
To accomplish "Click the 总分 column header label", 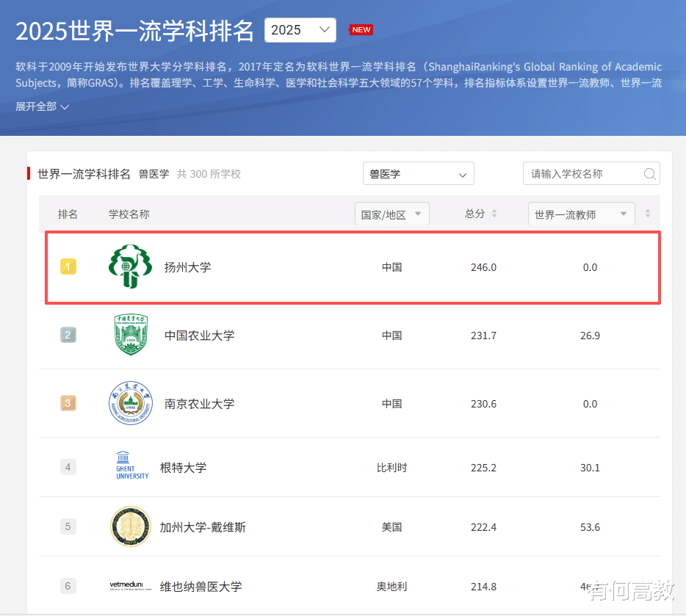I will pos(474,214).
